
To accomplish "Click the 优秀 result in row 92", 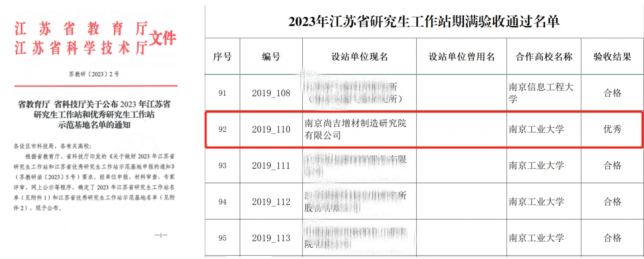I will [x=612, y=129].
